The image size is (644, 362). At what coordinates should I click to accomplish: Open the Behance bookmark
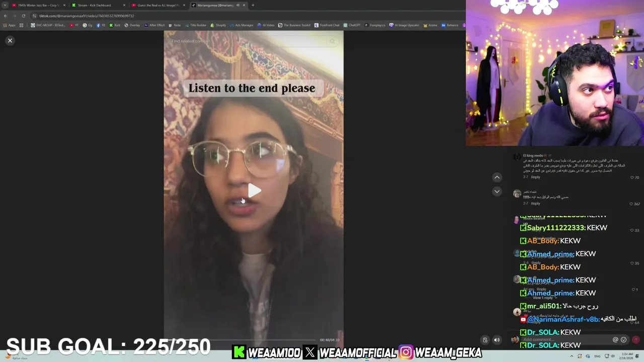coord(450,25)
